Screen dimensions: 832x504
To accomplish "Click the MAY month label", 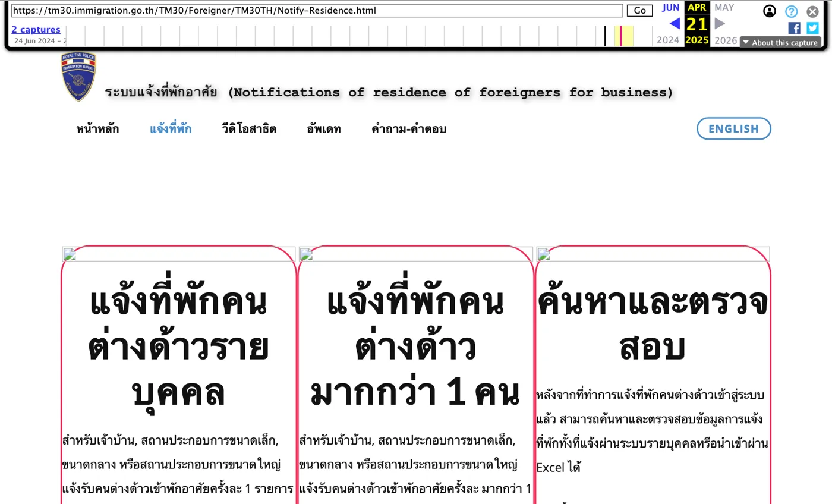I will (x=724, y=8).
